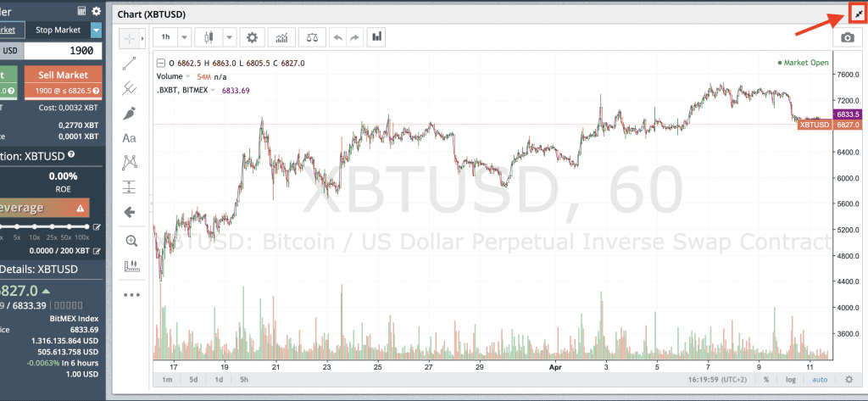The height and width of the screenshot is (401, 868).
Task: Open the 1h interval dropdown arrow
Action: 184,37
